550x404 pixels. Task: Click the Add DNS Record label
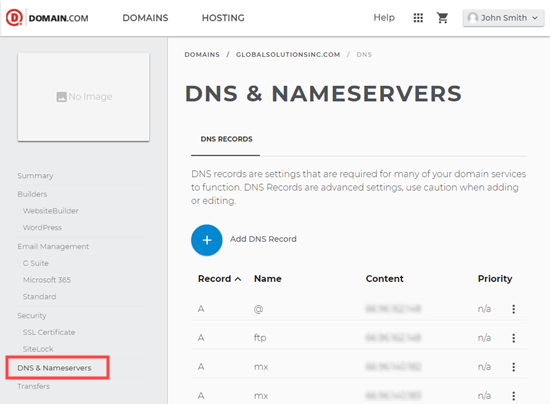(x=263, y=239)
